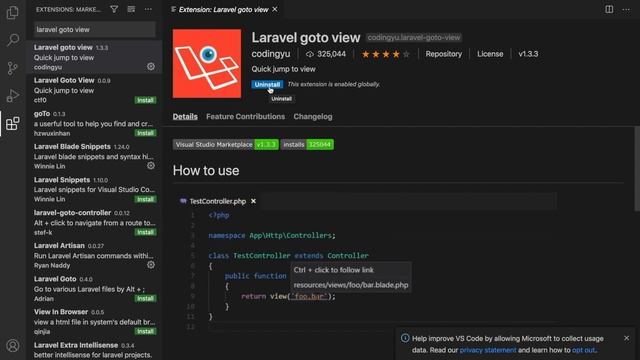Click the codingyu publisher name
Viewport: 640px width, 360px height.
click(x=271, y=54)
